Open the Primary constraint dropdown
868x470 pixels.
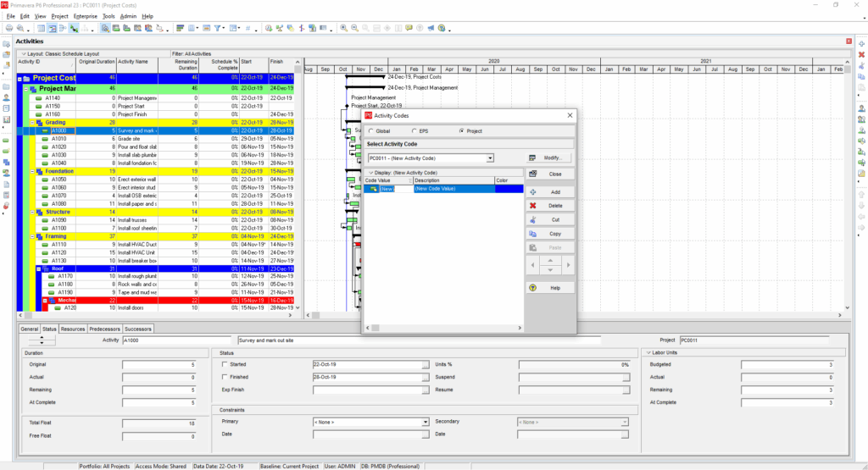(x=426, y=422)
